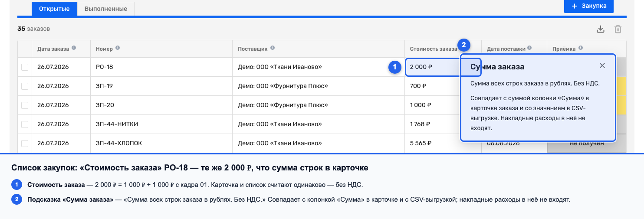Sort by the «Номер» column header
The height and width of the screenshot is (219, 644).
point(104,49)
